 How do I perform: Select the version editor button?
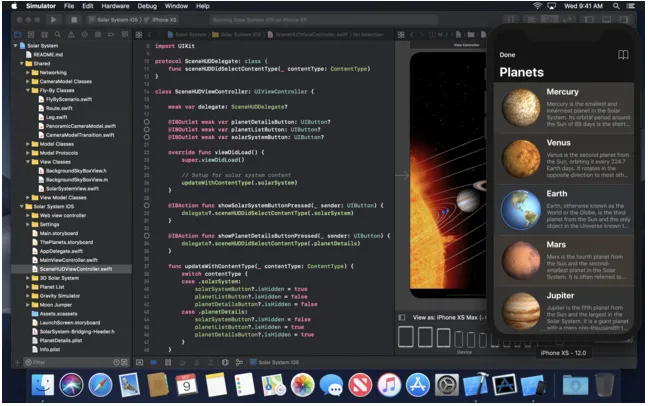567,19
